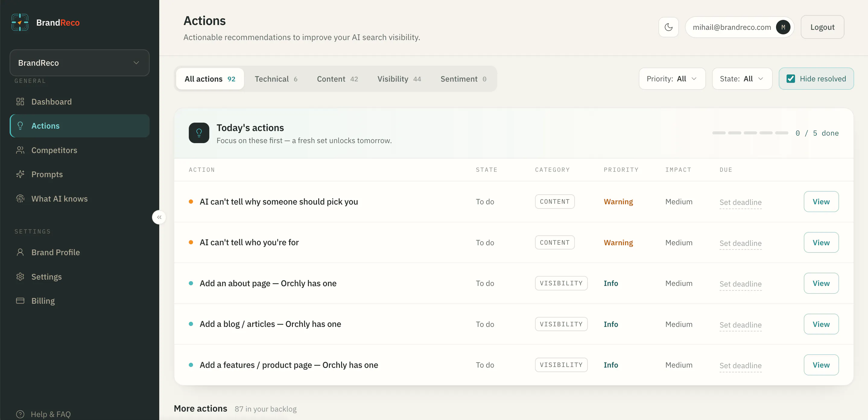The width and height of the screenshot is (868, 420).
Task: Click the DUE column header
Action: [725, 170]
